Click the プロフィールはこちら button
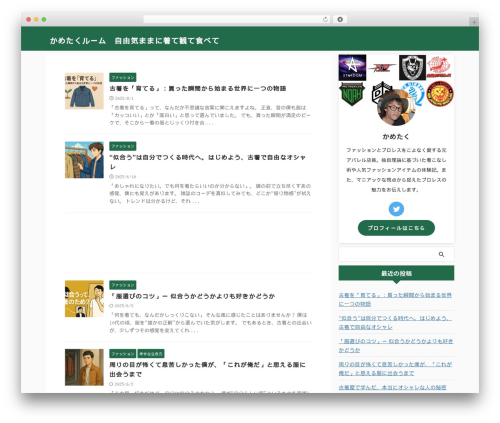 click(396, 228)
